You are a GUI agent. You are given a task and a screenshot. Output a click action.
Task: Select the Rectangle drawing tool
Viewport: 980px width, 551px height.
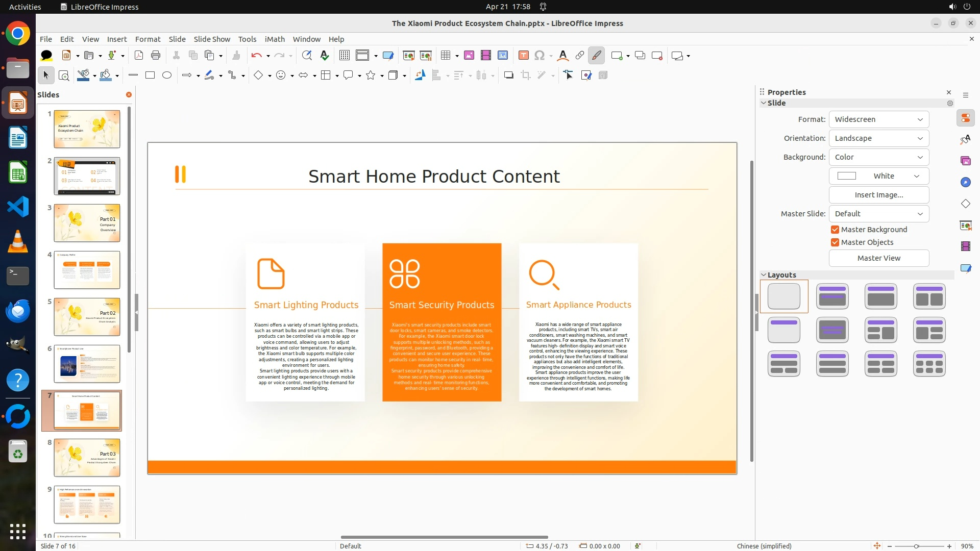tap(150, 76)
